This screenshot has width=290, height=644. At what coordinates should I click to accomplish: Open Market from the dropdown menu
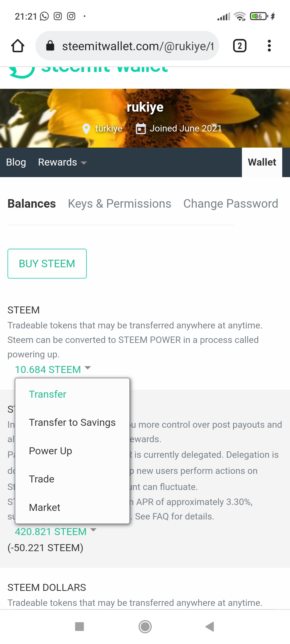tap(45, 507)
